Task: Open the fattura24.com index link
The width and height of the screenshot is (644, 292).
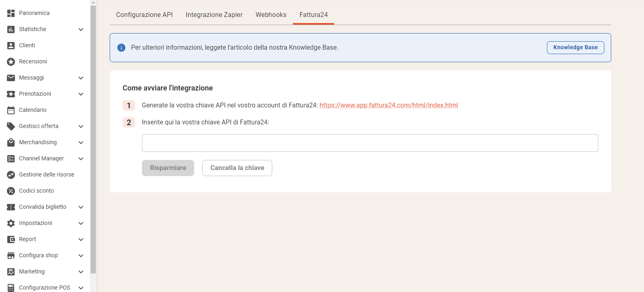Action: point(389,105)
